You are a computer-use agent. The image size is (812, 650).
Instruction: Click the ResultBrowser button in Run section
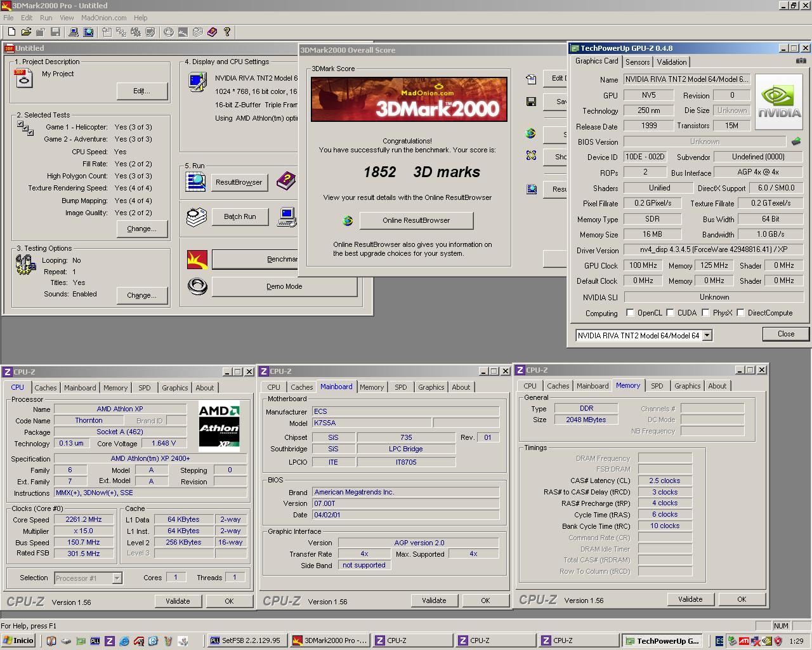point(239,182)
